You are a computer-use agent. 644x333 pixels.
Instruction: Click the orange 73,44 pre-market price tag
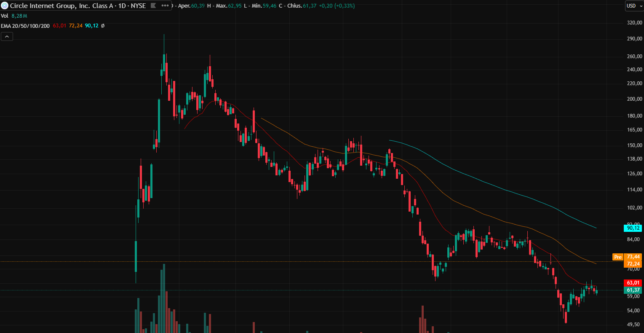click(x=633, y=257)
